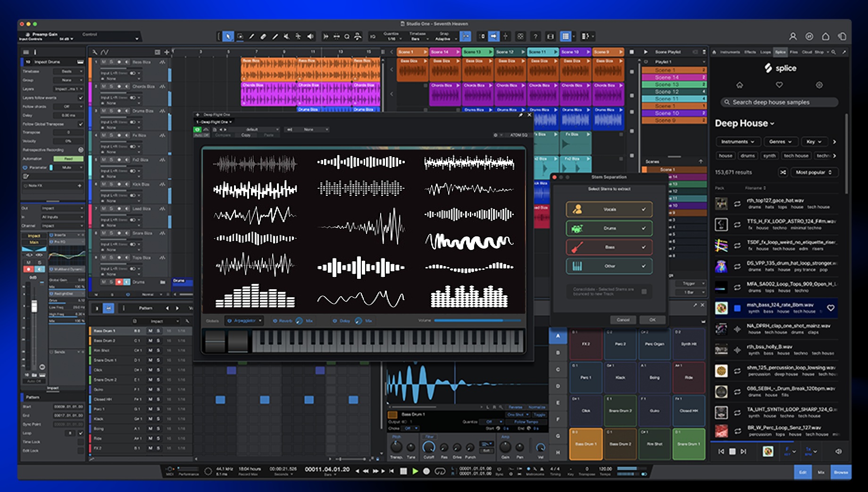
Task: Select the Listen tool speaker icon
Action: (x=310, y=36)
